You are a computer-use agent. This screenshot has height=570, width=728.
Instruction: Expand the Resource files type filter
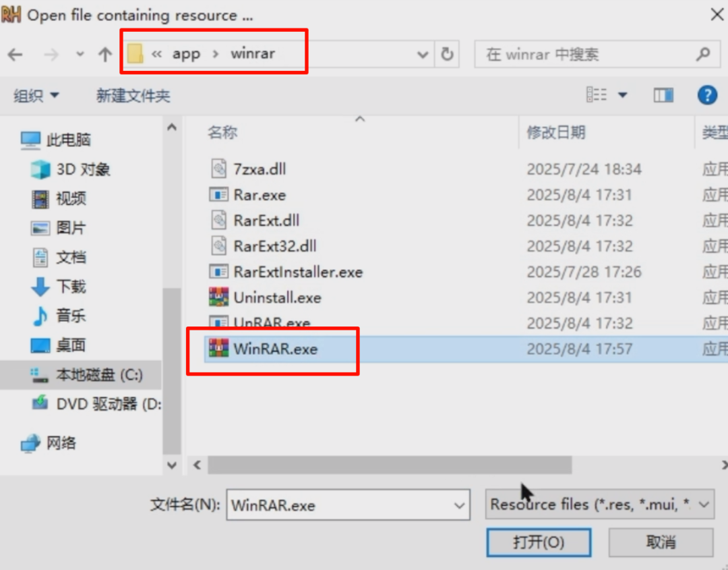pos(599,504)
